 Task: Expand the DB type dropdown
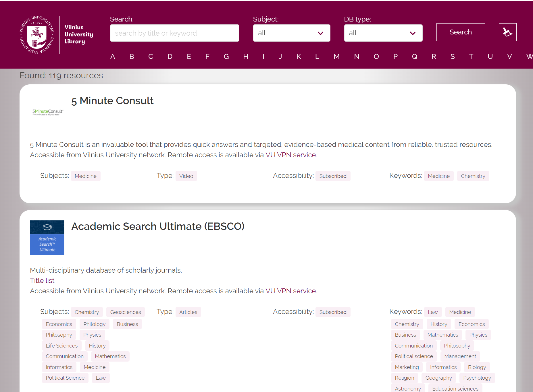(383, 33)
